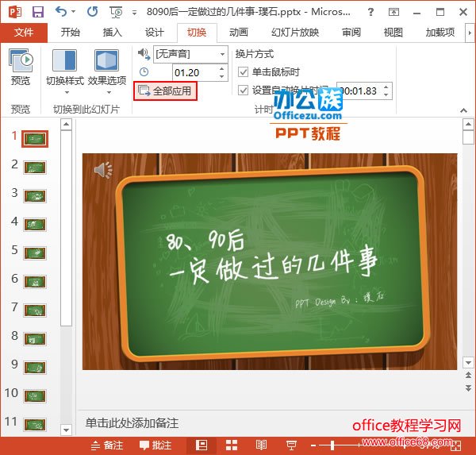Viewport: 476px width, 455px height.
Task: Select slide 8 thumbnail
Action: (35, 339)
